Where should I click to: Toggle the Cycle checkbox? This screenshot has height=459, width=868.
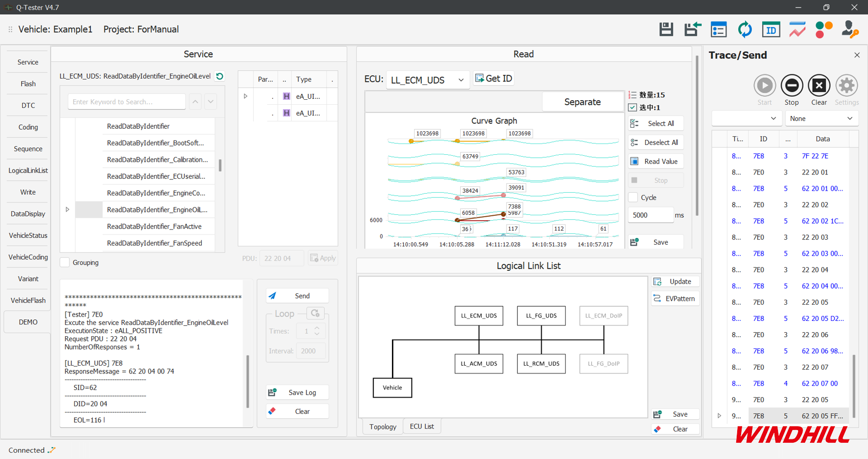pos(633,198)
